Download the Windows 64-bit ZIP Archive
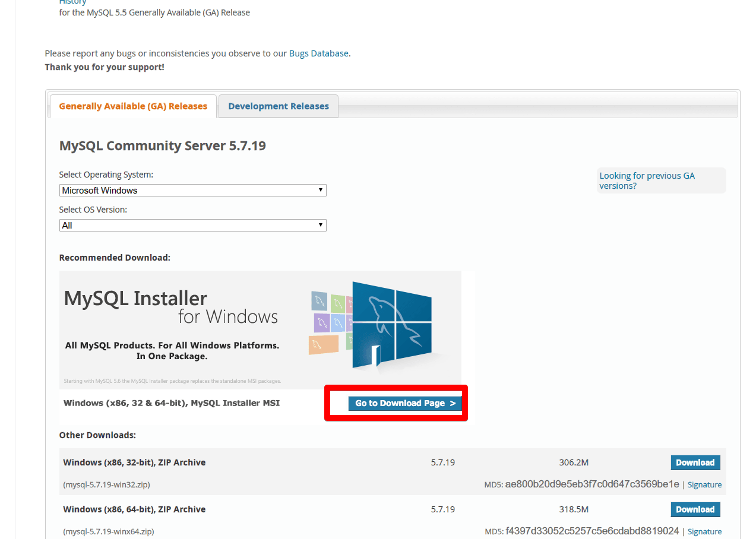 pos(695,509)
